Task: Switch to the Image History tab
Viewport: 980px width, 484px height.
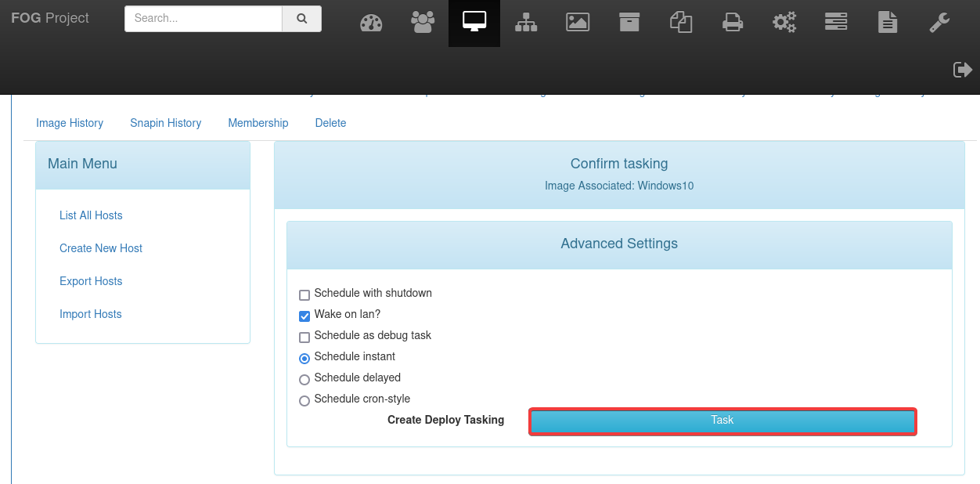Action: (x=70, y=123)
